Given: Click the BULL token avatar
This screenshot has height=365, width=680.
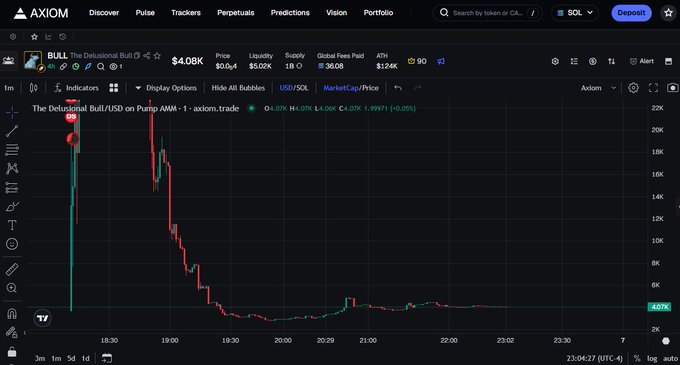Looking at the screenshot, I should (33, 61).
